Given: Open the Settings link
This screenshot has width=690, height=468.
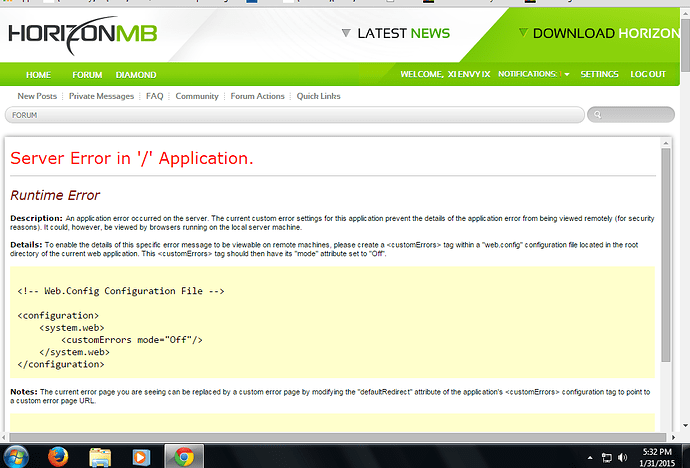Looking at the screenshot, I should tap(599, 74).
